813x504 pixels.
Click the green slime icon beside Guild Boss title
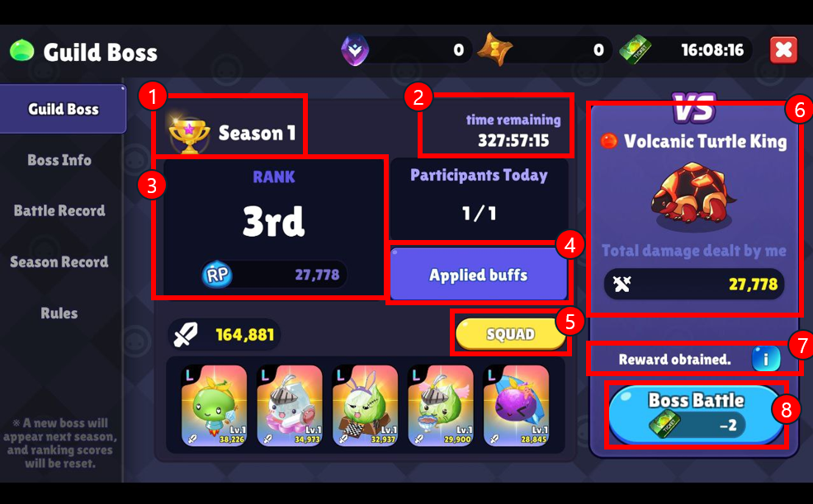[x=21, y=51]
